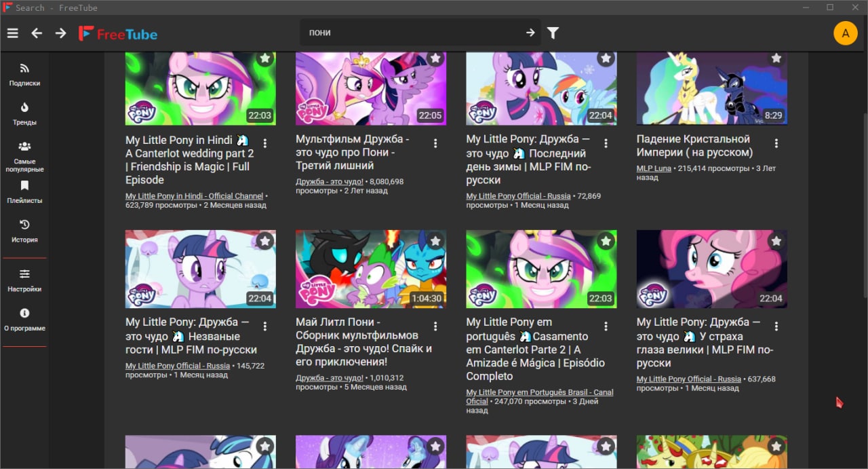The width and height of the screenshot is (868, 469).
Task: Favorite the 'Незваные гости' video star
Action: tap(265, 241)
